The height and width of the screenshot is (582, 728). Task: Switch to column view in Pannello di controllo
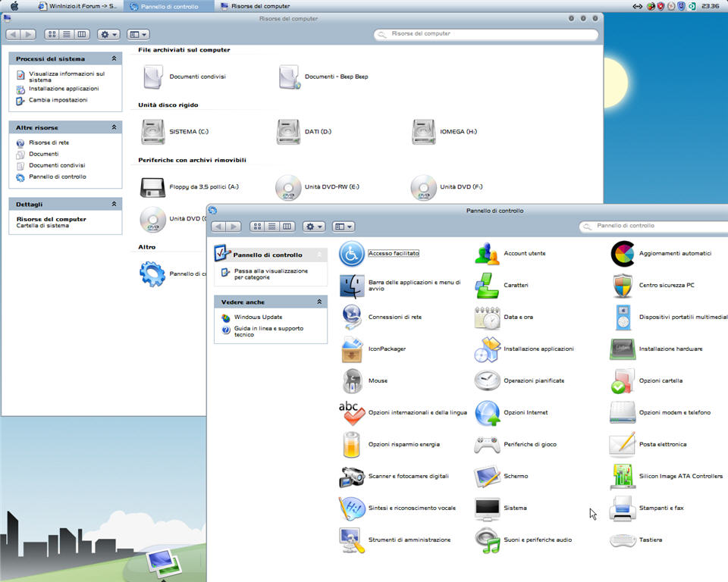coord(287,227)
